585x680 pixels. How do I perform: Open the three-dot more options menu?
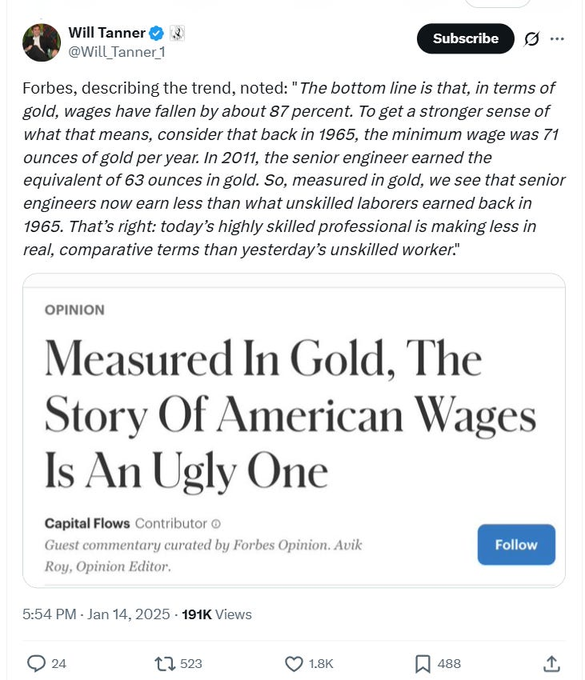(x=557, y=39)
